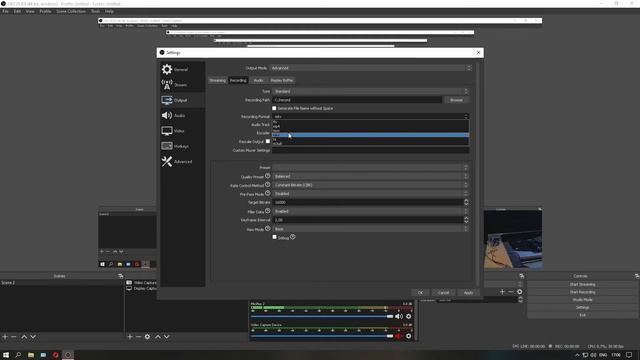Confirm settings with OK button
The height and width of the screenshot is (360, 640).
(x=420, y=293)
